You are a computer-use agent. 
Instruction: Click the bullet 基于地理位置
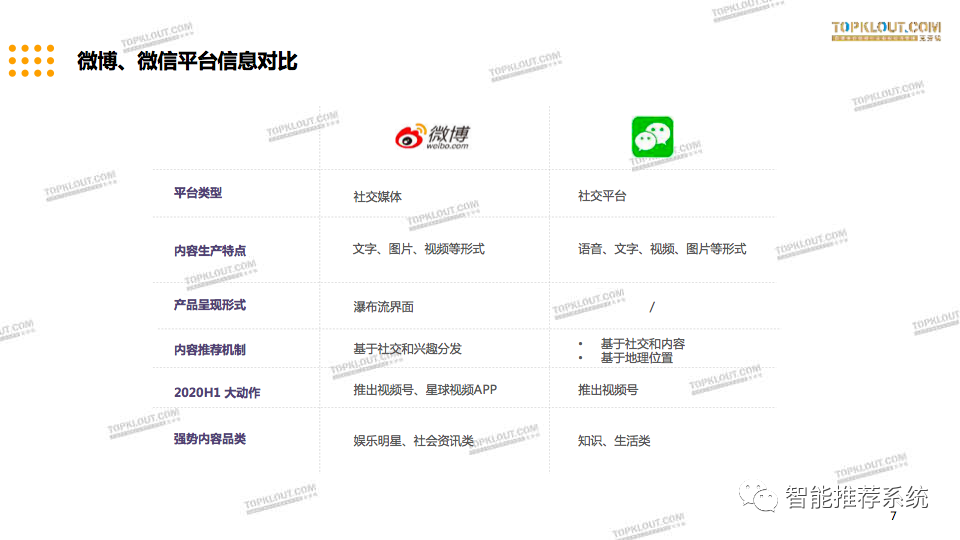(637, 358)
